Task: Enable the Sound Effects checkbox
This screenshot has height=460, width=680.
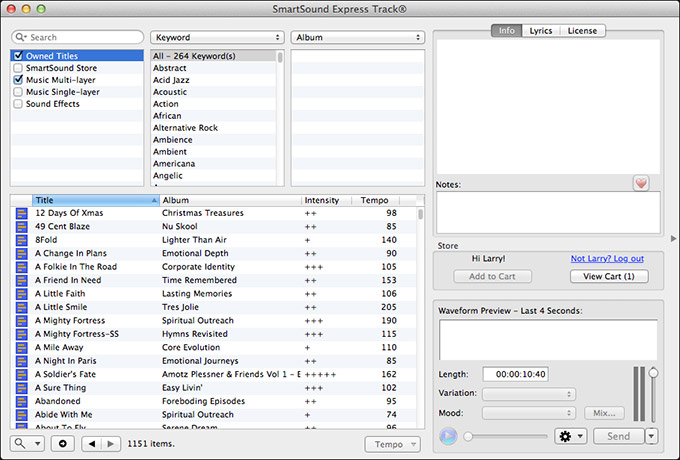Action: [18, 104]
